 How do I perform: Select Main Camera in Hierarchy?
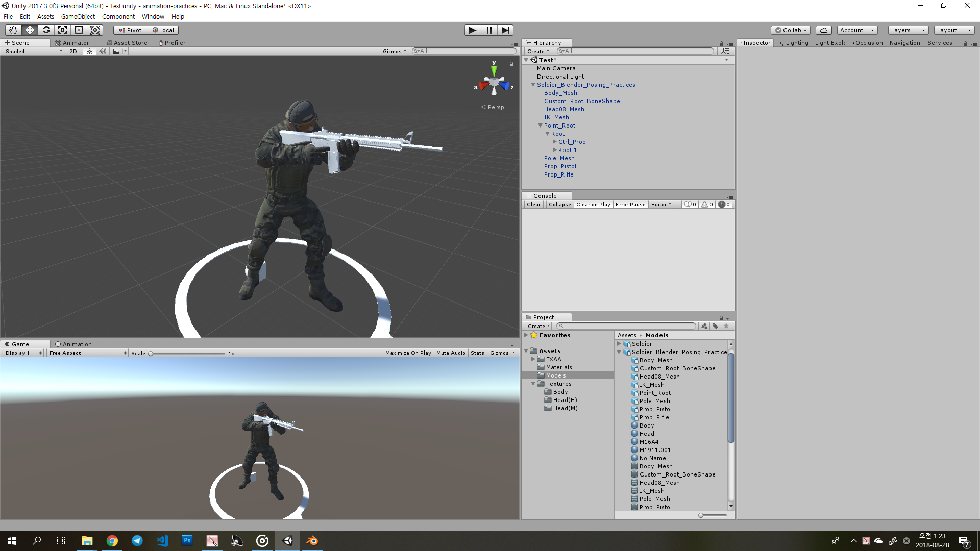coord(556,68)
